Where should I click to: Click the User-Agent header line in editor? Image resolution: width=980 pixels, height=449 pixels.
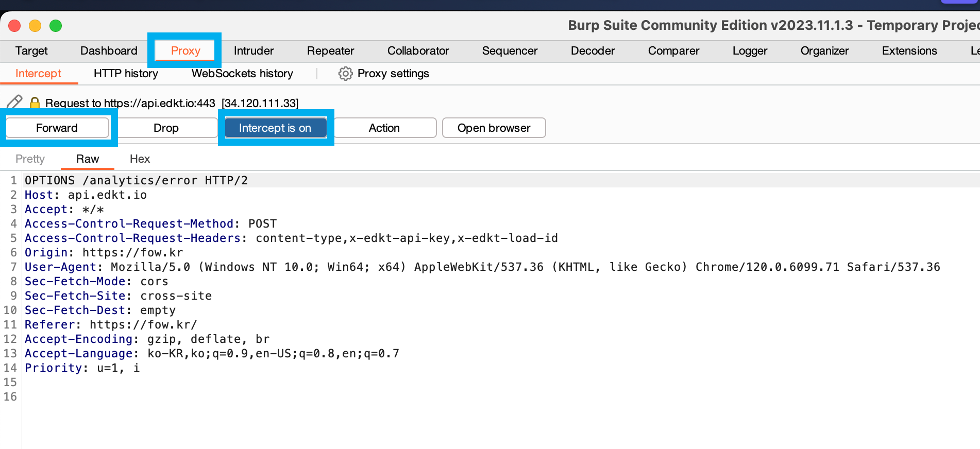click(309, 267)
